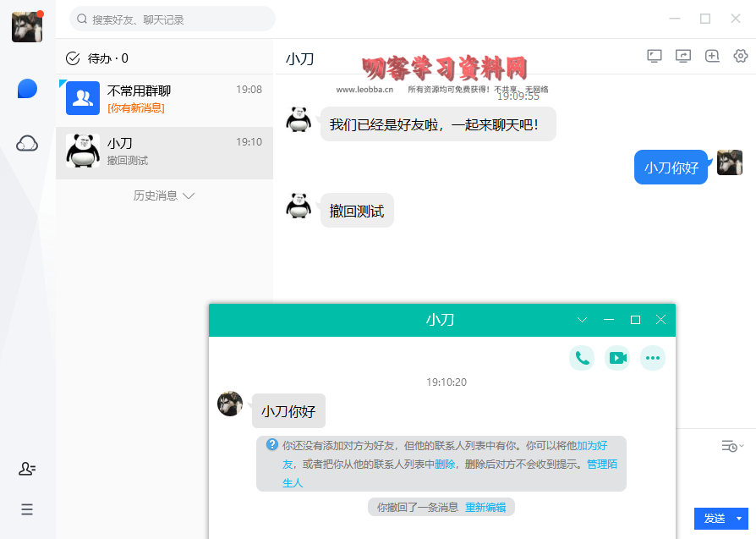Open more options ellipsis in popup chat
Screen dimensions: 756x539
652,358
